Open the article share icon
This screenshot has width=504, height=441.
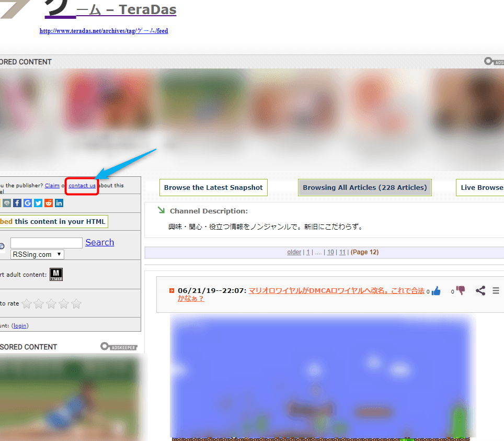[480, 290]
